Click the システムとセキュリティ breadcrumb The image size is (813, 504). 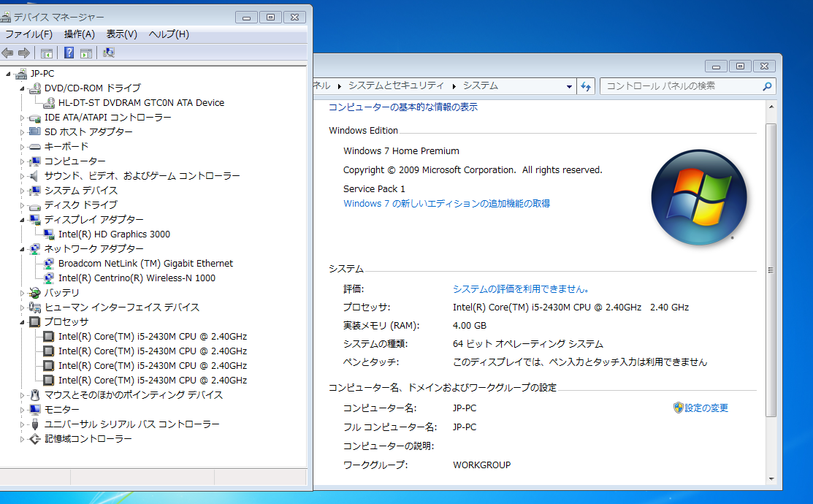tap(396, 85)
